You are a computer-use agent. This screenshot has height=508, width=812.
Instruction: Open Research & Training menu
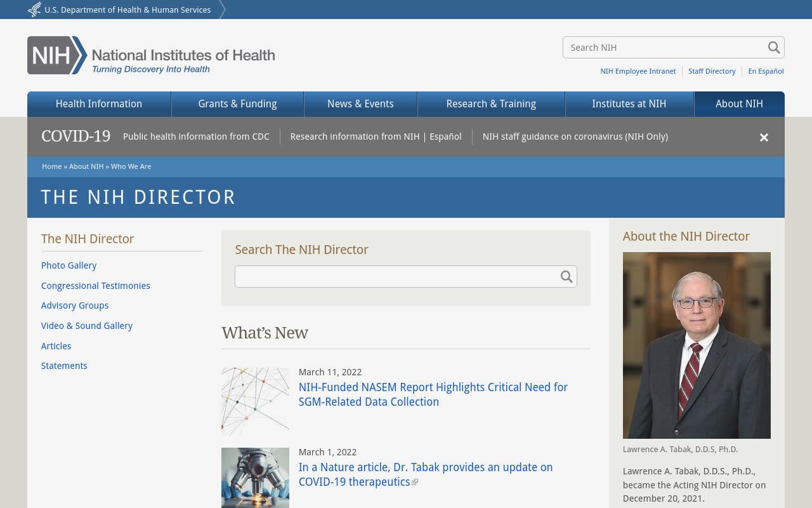[x=491, y=104]
